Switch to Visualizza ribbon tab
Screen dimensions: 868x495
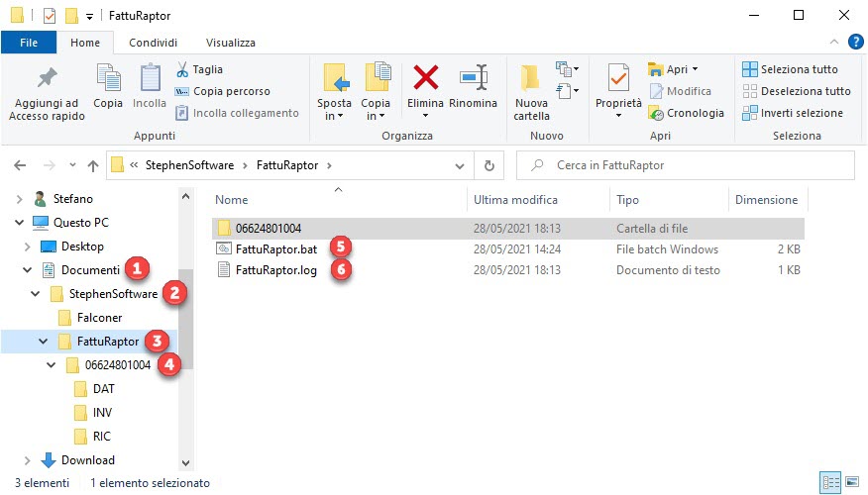coord(230,43)
